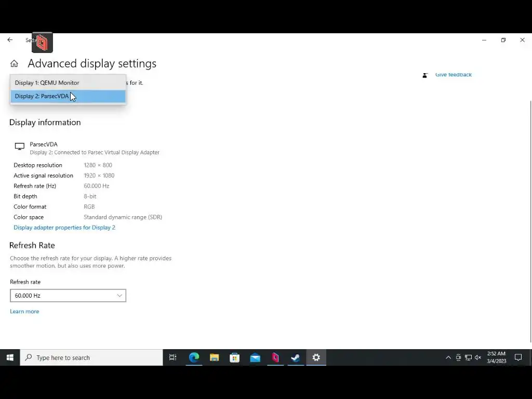Choose Display 2: ParsecVDA option
This screenshot has height=399, width=532.
(68, 96)
